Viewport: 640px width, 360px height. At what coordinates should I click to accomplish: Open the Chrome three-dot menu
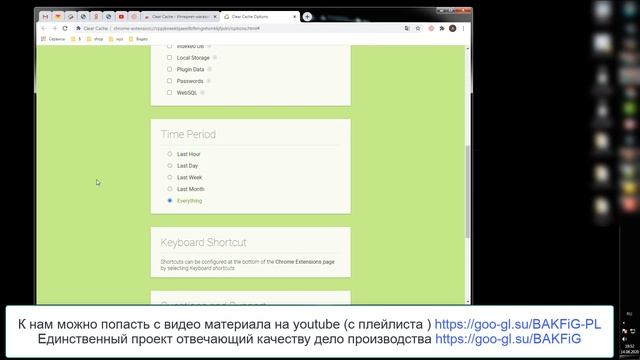pyautogui.click(x=463, y=28)
